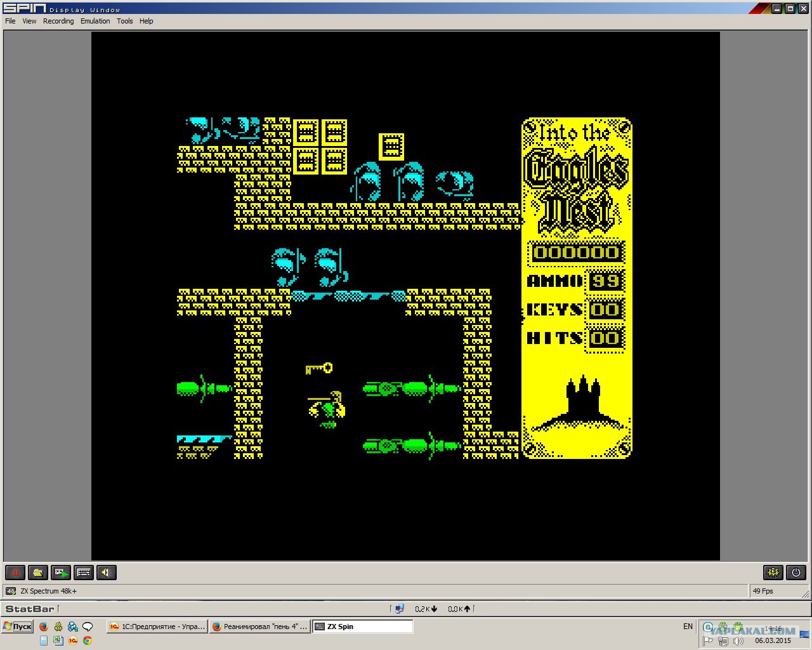
Task: Expand the Emulation menu
Action: 95,21
